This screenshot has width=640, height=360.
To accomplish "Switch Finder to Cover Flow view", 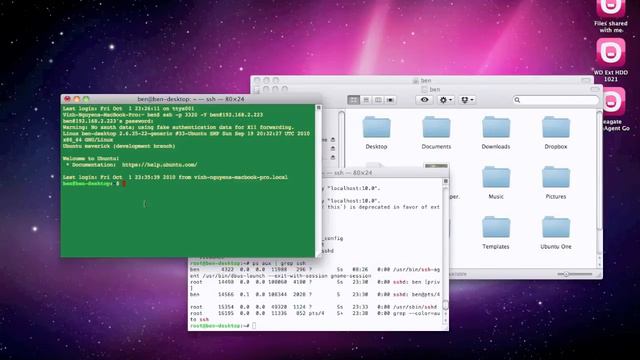I will 390,100.
